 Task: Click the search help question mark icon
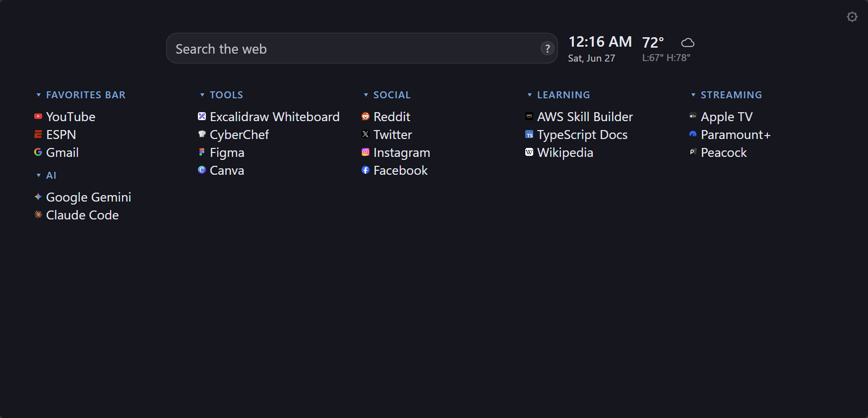tap(547, 48)
